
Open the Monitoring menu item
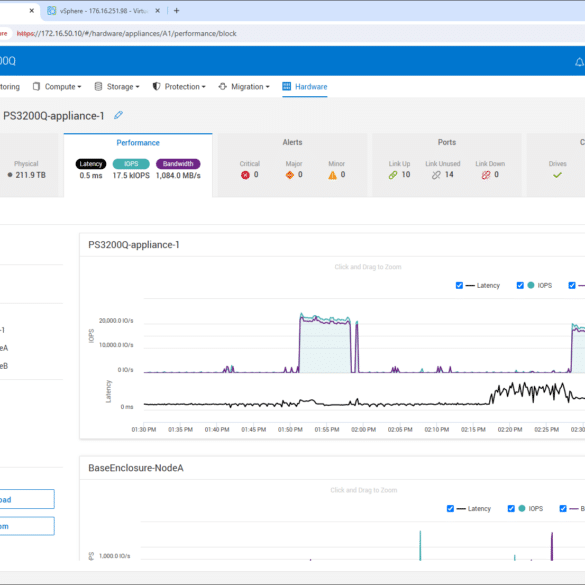(10, 87)
